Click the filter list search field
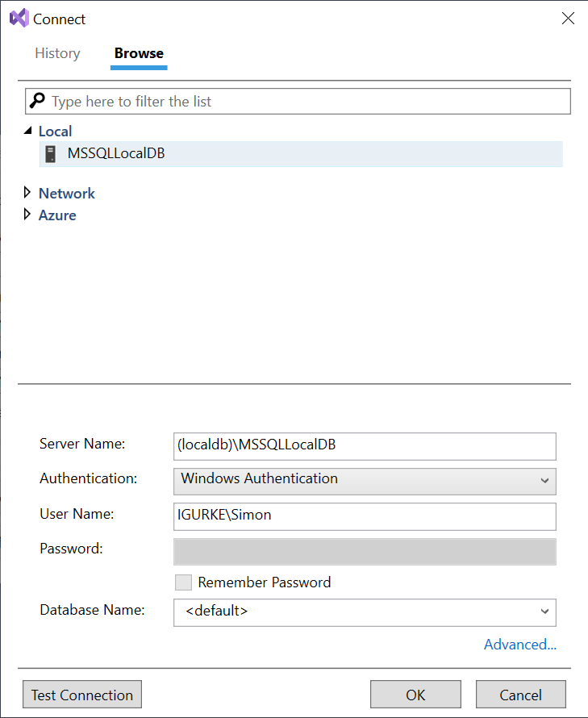This screenshot has height=718, width=588. click(x=307, y=102)
